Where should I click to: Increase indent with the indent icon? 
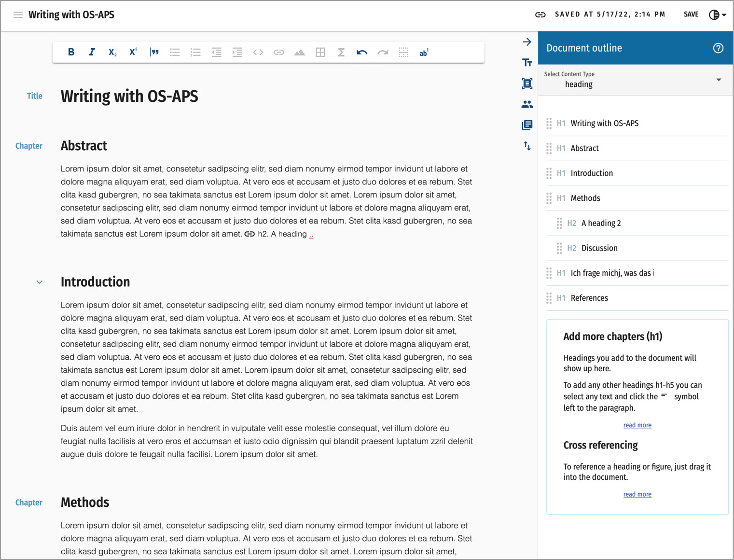tap(237, 52)
